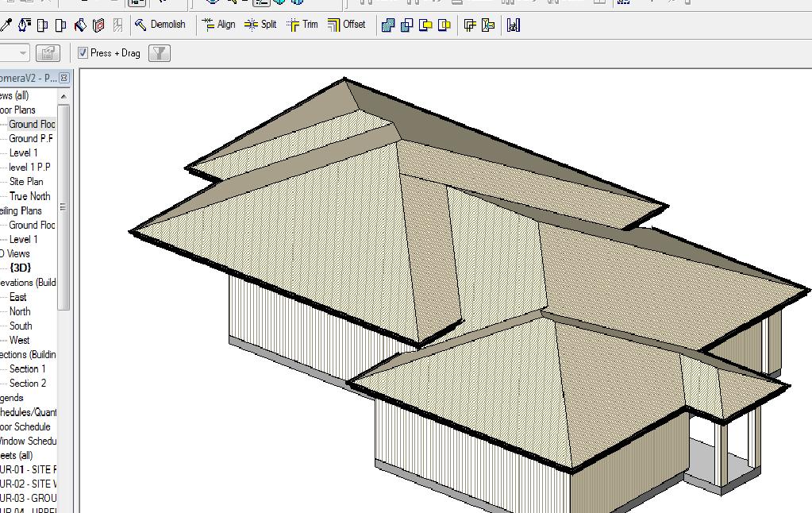The image size is (812, 513).
Task: Click the Project Browser scrollbar thumb
Action: pyautogui.click(x=63, y=206)
